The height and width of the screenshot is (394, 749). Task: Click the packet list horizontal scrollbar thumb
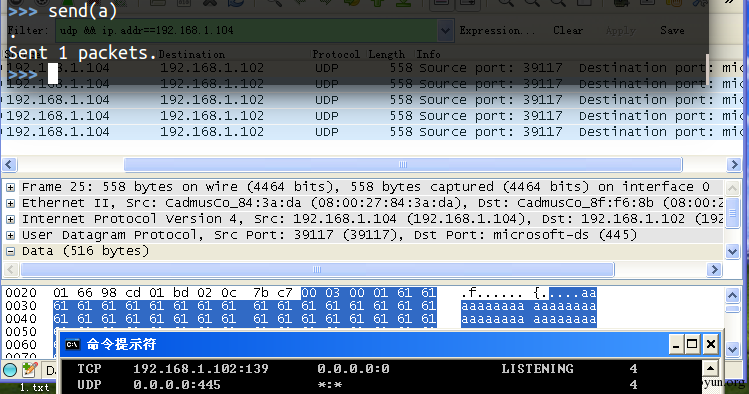pos(403,165)
